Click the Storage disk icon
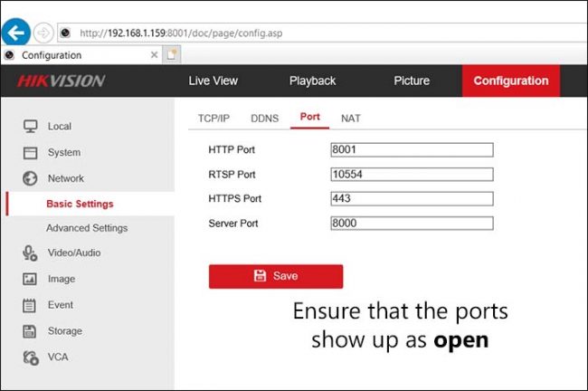This screenshot has width=588, height=391. (x=30, y=331)
